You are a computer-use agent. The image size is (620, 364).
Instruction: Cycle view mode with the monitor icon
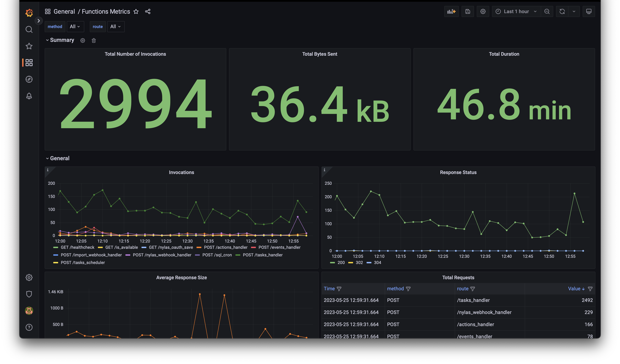click(x=589, y=11)
